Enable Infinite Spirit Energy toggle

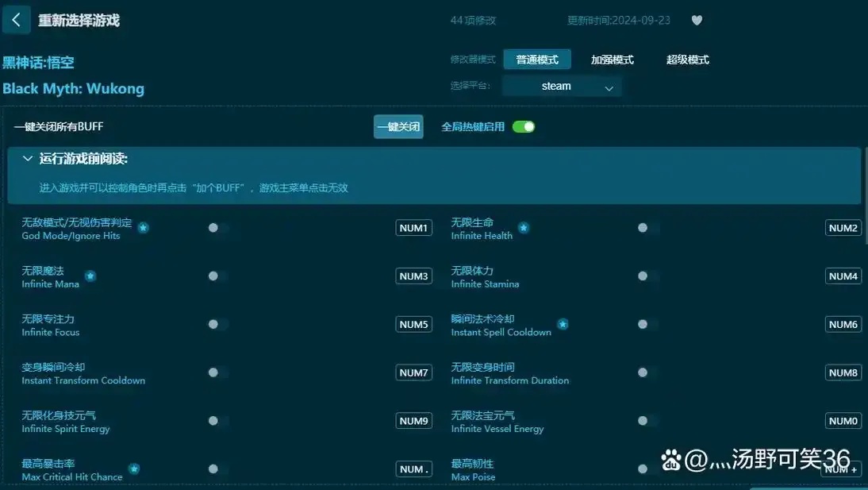click(217, 421)
